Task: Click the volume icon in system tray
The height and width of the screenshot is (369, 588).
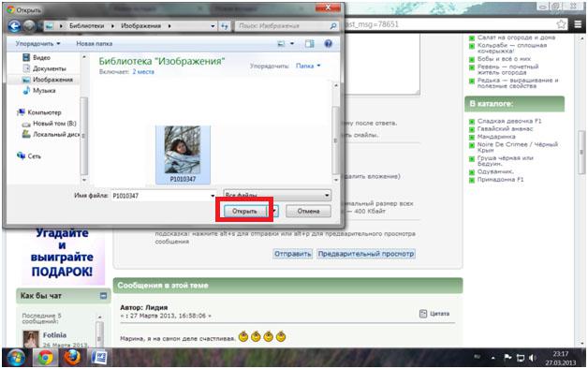Action: pos(533,358)
